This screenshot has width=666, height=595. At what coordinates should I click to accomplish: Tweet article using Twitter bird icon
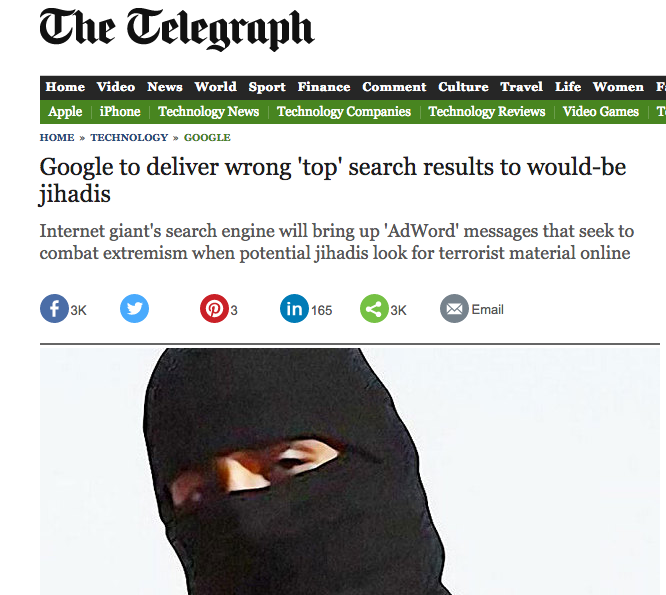[x=134, y=308]
